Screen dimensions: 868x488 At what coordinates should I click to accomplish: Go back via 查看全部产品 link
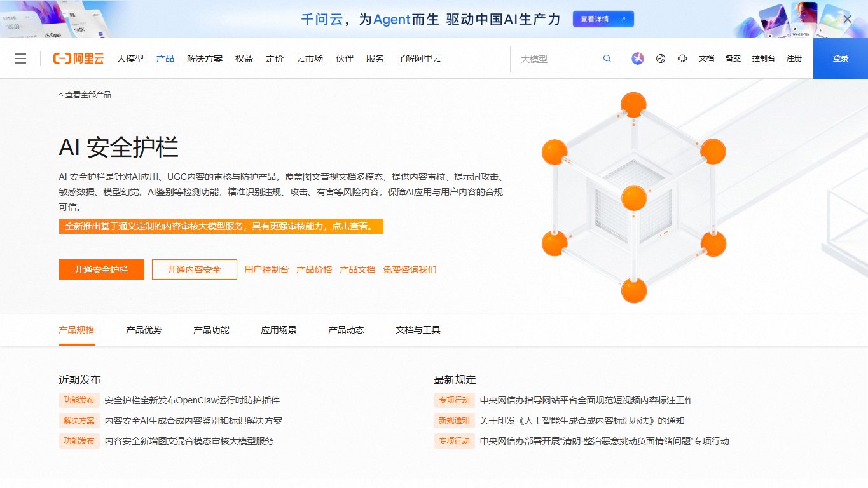click(x=85, y=94)
